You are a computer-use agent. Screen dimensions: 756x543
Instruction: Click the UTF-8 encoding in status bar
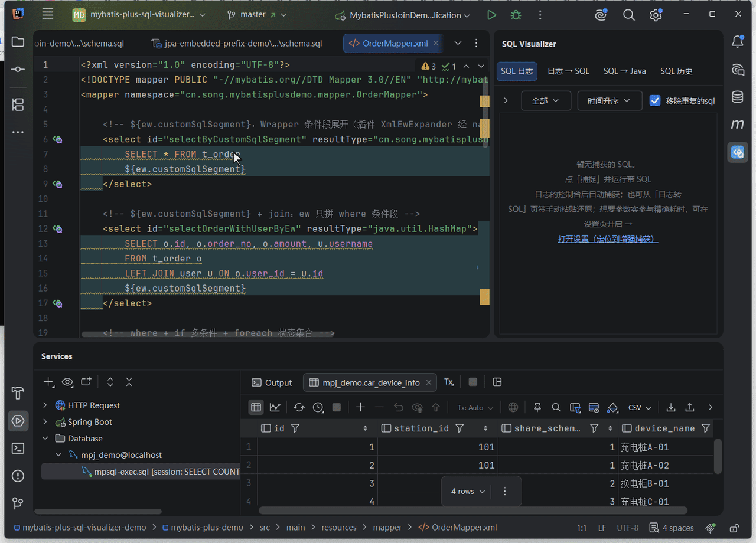tap(628, 528)
